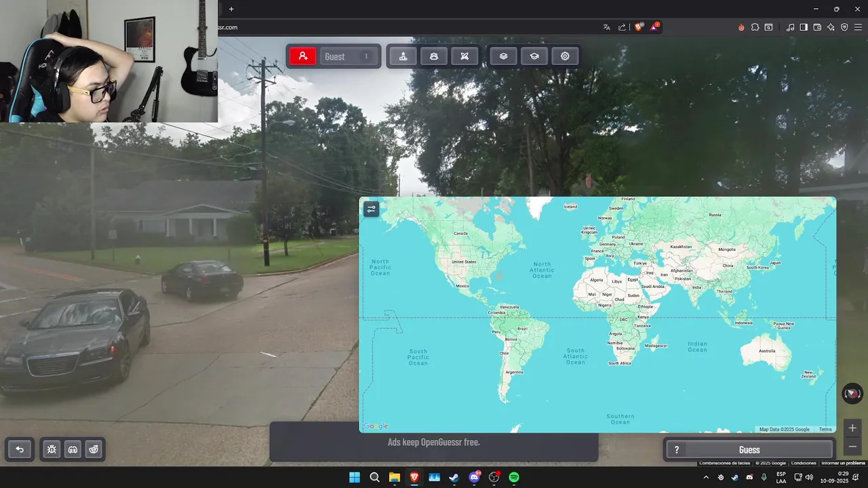Image resolution: width=868 pixels, height=488 pixels.
Task: Open the stacked layers icon
Action: click(x=503, y=56)
